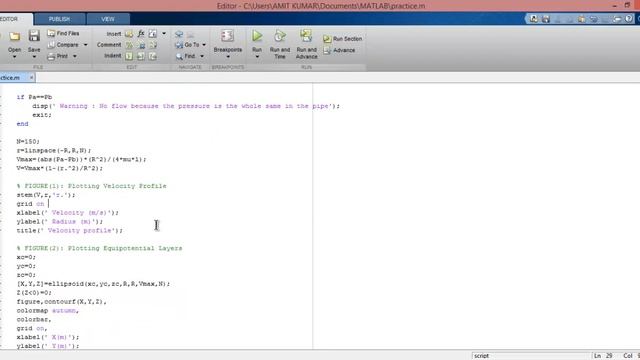Image resolution: width=640 pixels, height=360 pixels.
Task: Expand the Go To dropdown arrow
Action: click(x=204, y=45)
